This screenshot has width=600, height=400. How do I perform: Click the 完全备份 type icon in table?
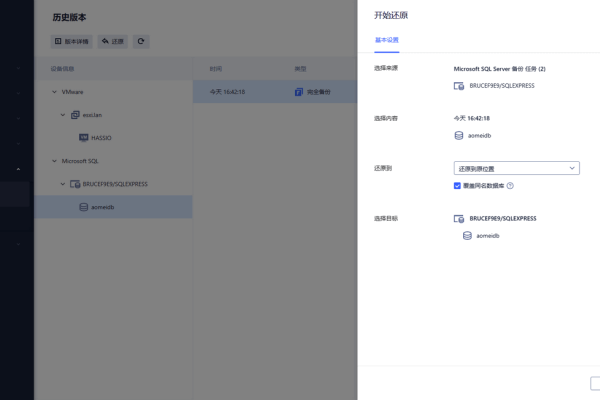(x=299, y=91)
